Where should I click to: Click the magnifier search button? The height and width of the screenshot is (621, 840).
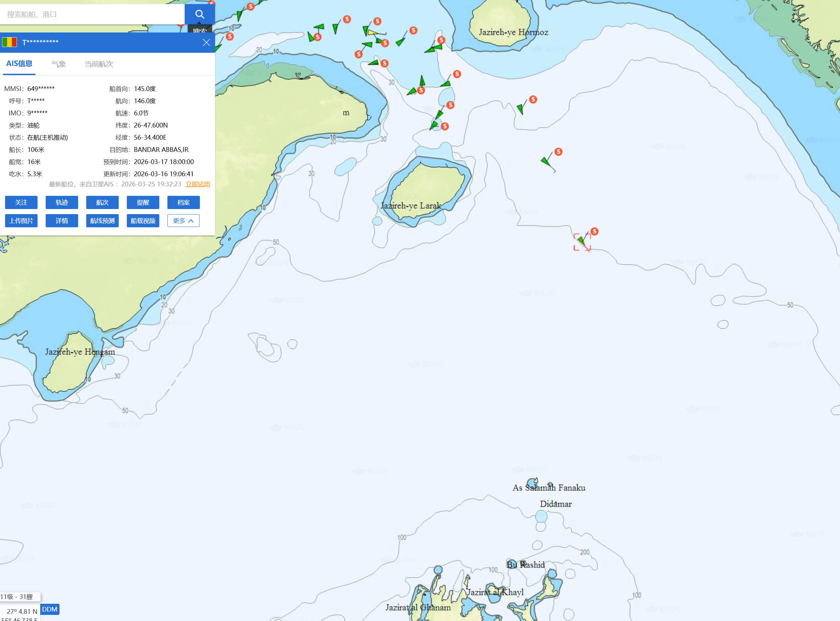[200, 14]
